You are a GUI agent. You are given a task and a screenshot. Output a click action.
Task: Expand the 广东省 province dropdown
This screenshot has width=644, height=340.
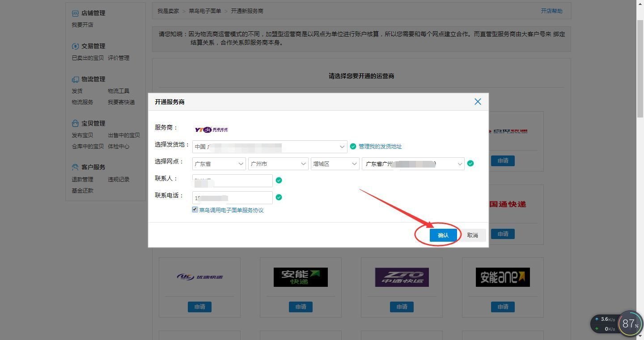pyautogui.click(x=219, y=164)
